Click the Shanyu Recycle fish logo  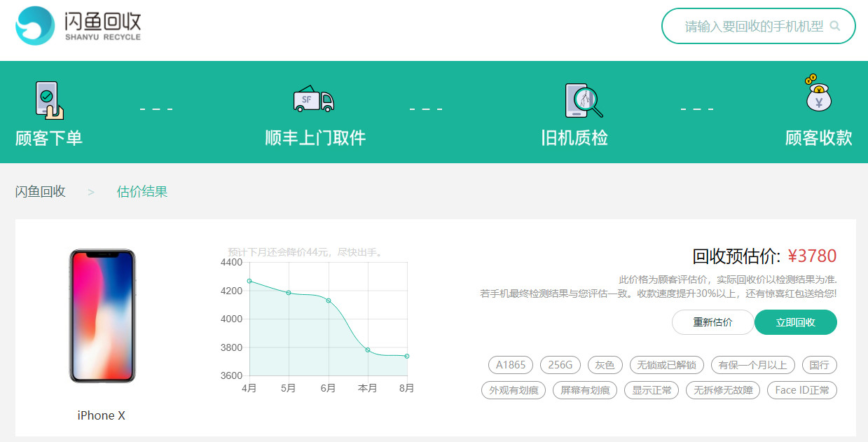[x=35, y=26]
